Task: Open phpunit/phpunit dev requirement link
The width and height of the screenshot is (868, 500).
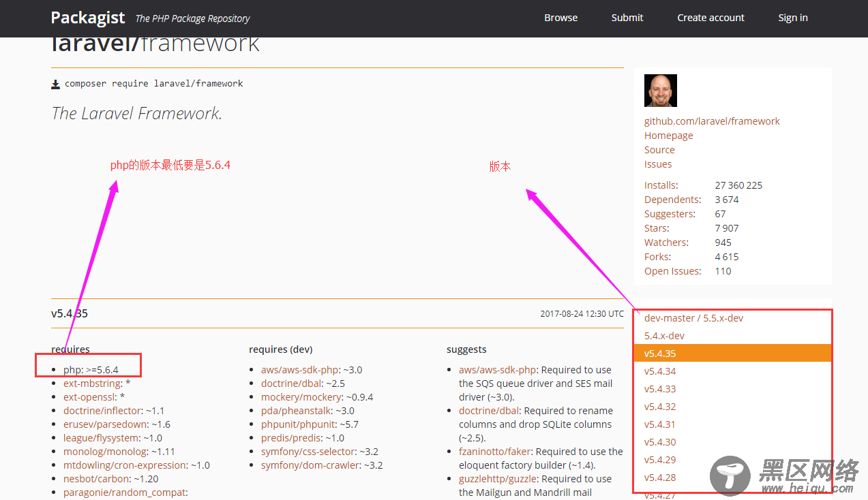Action: [x=297, y=424]
